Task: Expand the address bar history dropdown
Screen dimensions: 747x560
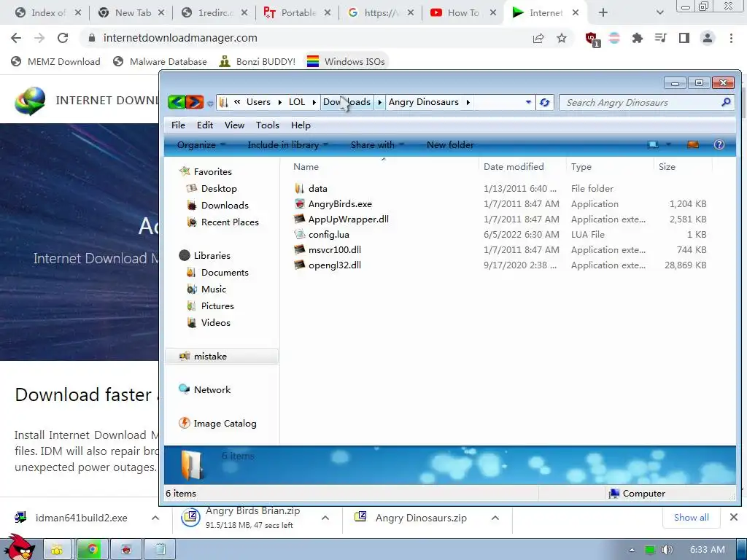Action: pyautogui.click(x=528, y=102)
